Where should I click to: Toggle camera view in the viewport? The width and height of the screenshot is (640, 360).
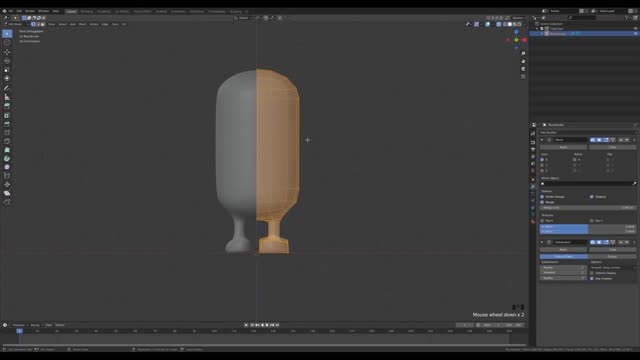(x=523, y=69)
